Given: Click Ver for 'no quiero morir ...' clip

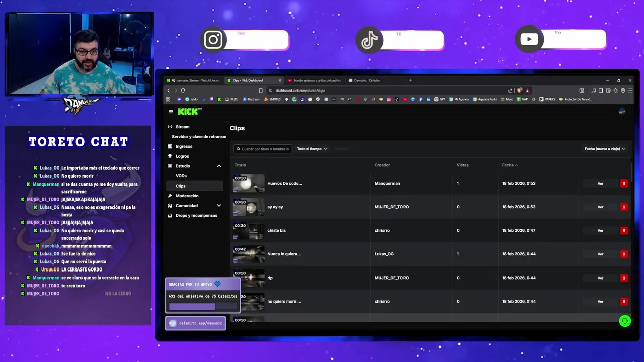Looking at the screenshot, I should (600, 301).
